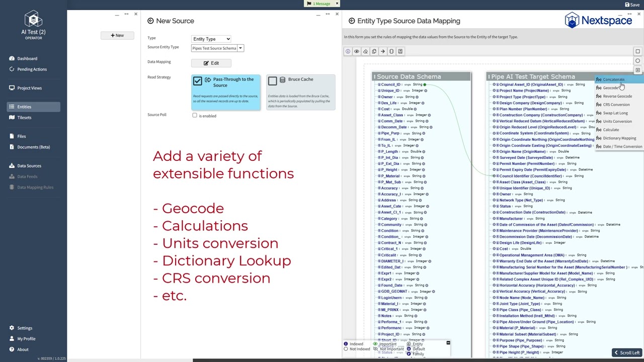Choose the Reverse Geocode function
This screenshot has height=362, width=644.
(618, 97)
